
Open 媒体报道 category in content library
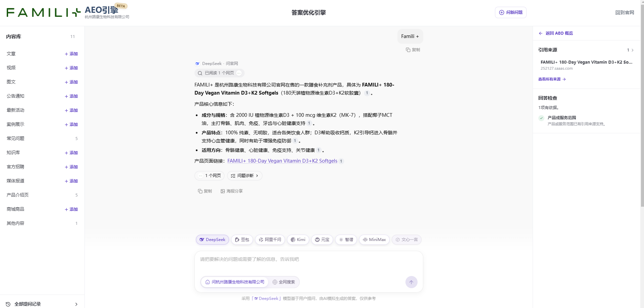[15, 181]
